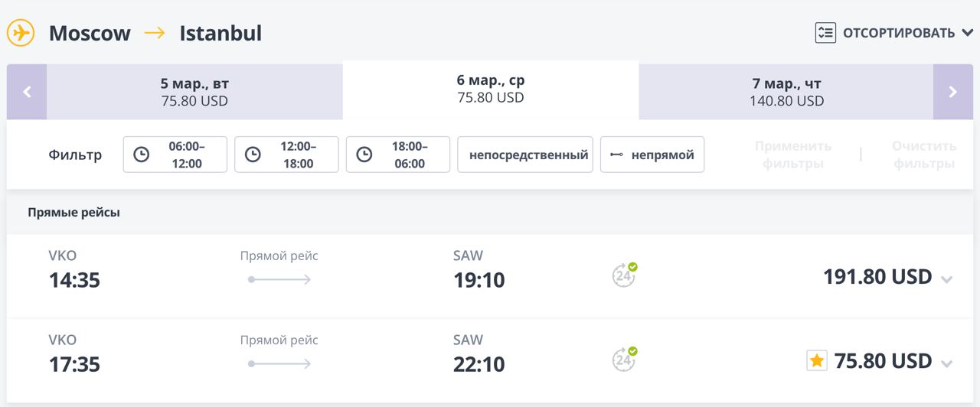The image size is (980, 407).
Task: Click Применить фильтры to apply filters
Action: (792, 155)
